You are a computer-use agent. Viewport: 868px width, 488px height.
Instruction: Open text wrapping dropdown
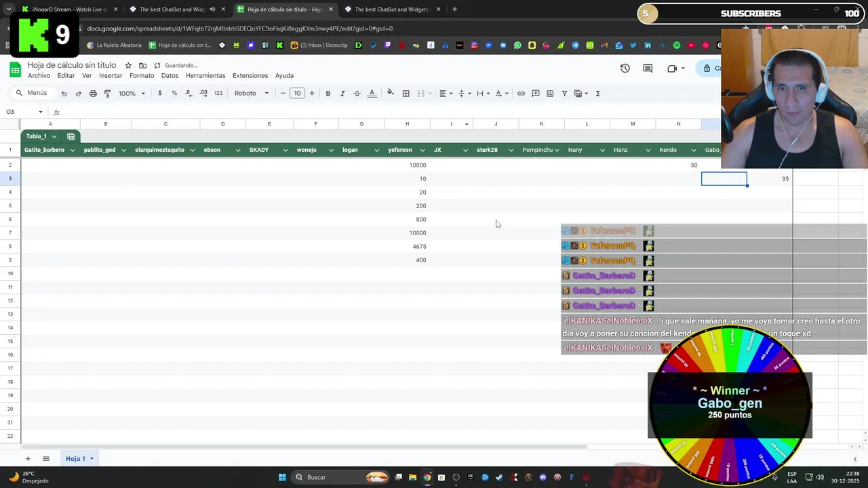tap(481, 94)
